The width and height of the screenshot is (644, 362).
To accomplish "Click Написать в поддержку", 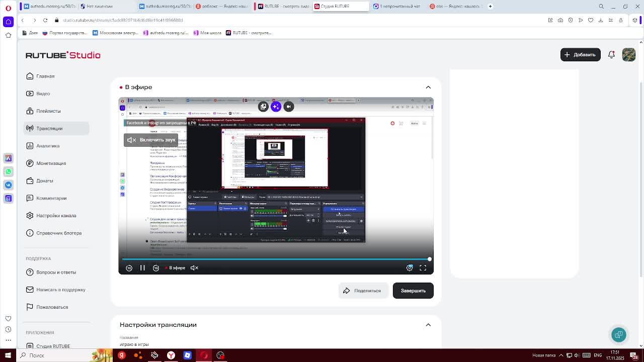I will (56, 290).
